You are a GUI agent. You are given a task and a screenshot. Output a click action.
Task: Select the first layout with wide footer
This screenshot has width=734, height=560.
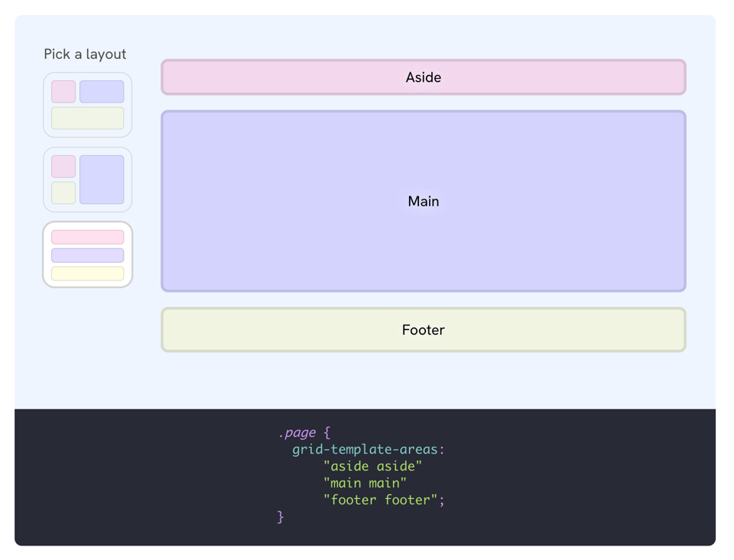[x=87, y=105]
